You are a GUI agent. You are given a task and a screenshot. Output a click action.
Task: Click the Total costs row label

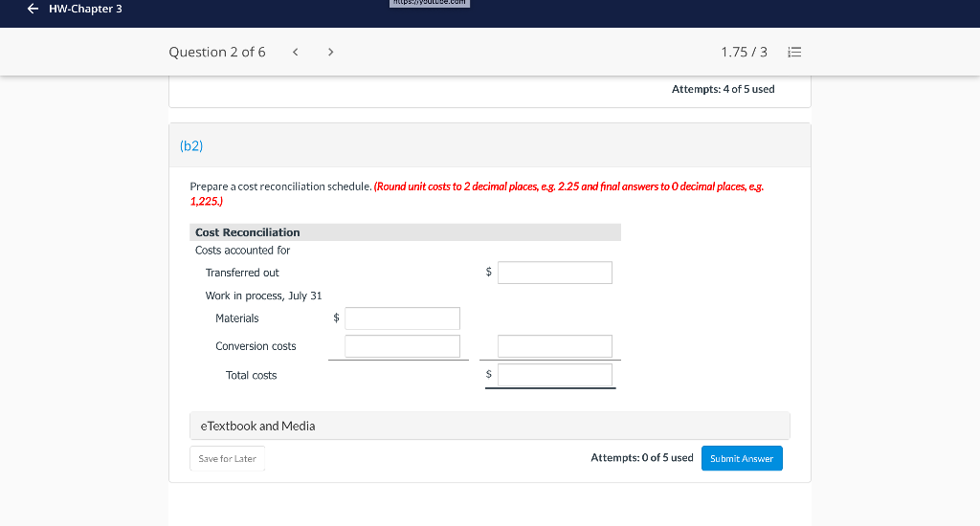(x=252, y=376)
